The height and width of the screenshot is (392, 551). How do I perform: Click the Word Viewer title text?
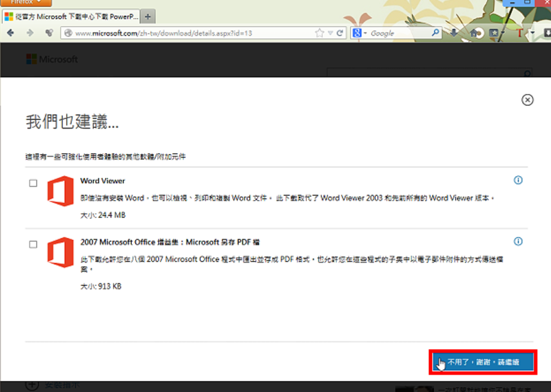tap(103, 181)
